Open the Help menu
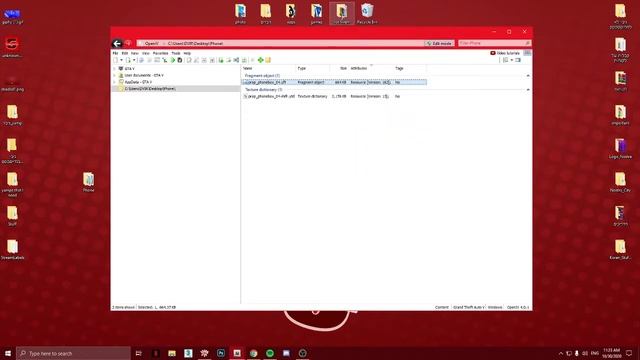The height and width of the screenshot is (360, 640). tap(187, 53)
